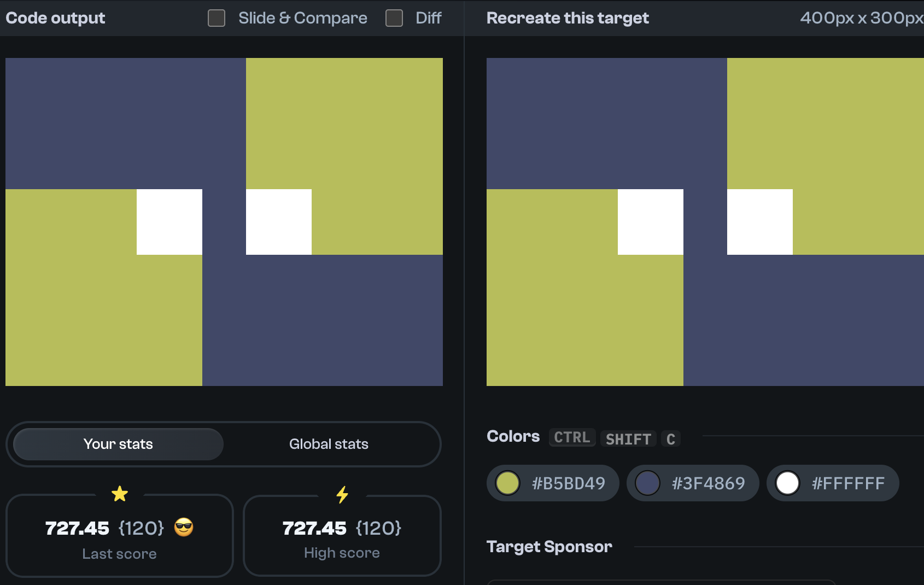Copy the hex code #FFFFFF
Viewport: 924px width, 585px height.
848,483
